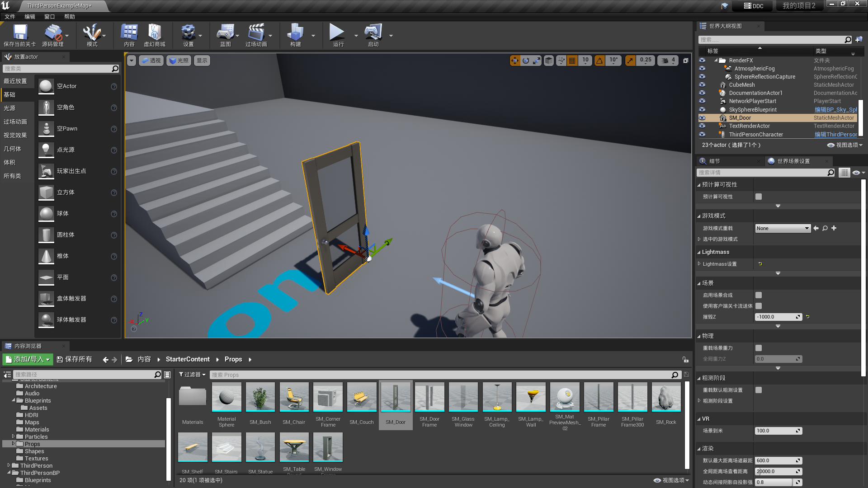Screen dimensions: 868x488
Task: Maximize the viewport with corner icon
Action: pyautogui.click(x=686, y=61)
